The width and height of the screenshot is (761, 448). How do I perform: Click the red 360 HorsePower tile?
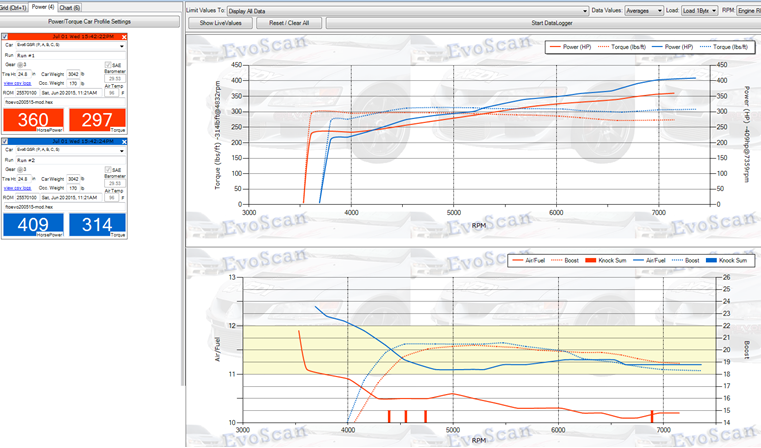point(34,119)
